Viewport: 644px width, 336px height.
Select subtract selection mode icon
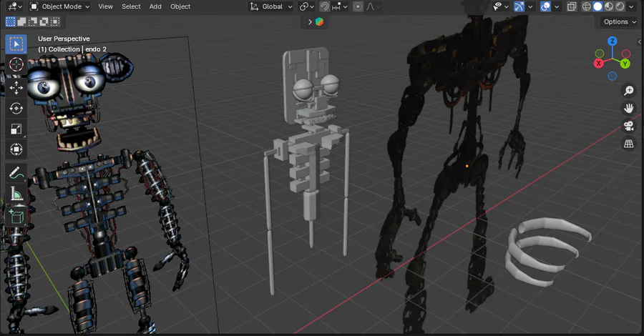tap(33, 21)
